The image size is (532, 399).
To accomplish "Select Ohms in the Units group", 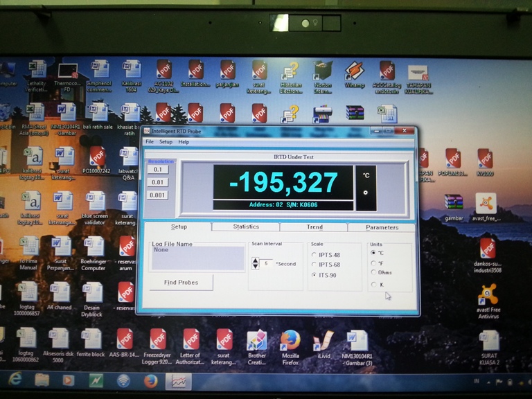I will point(374,273).
